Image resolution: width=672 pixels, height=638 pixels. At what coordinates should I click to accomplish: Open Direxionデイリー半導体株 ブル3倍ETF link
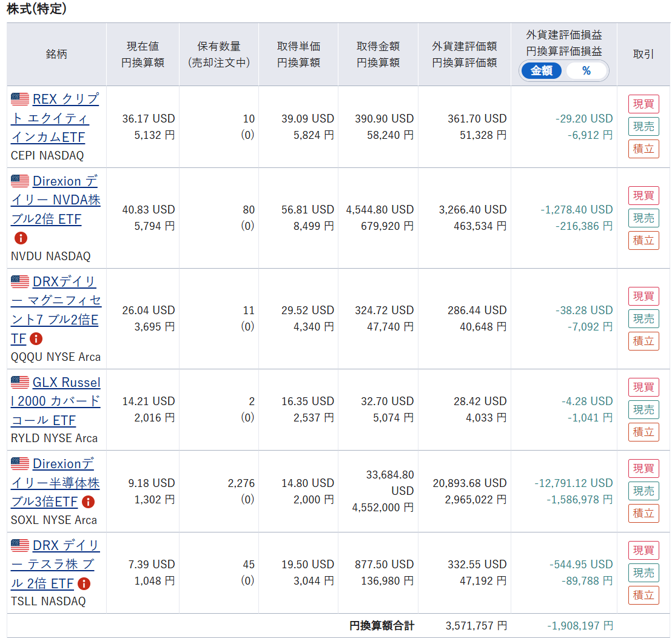(55, 483)
